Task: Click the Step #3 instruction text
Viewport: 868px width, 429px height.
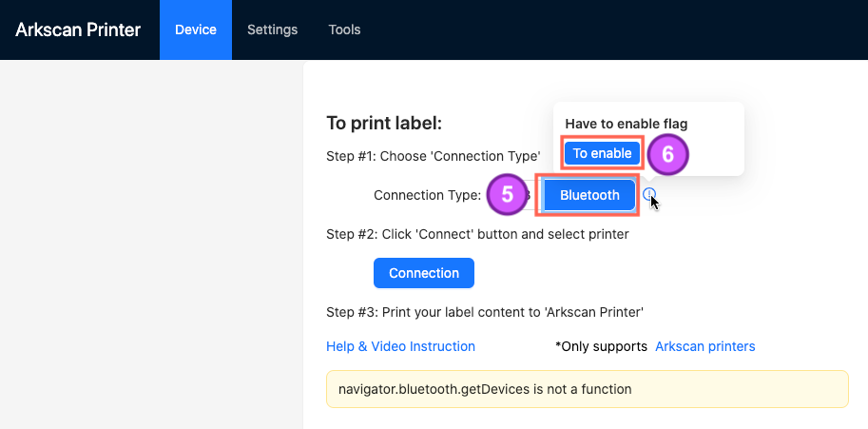Action: tap(485, 312)
